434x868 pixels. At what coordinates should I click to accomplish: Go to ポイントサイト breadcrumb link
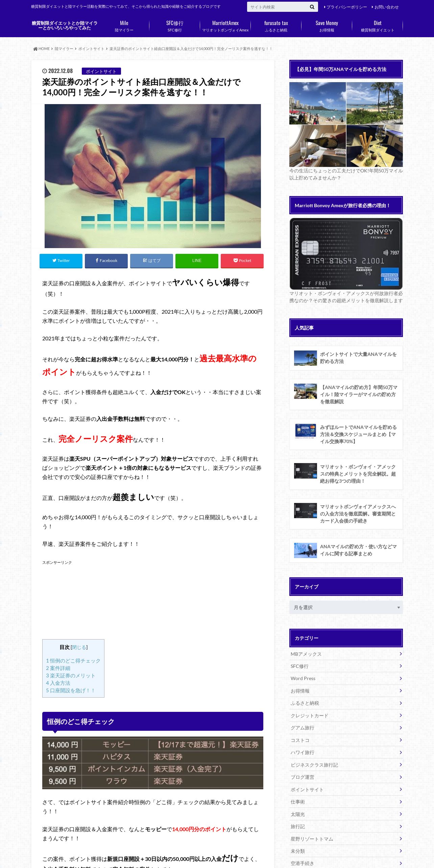(x=91, y=49)
